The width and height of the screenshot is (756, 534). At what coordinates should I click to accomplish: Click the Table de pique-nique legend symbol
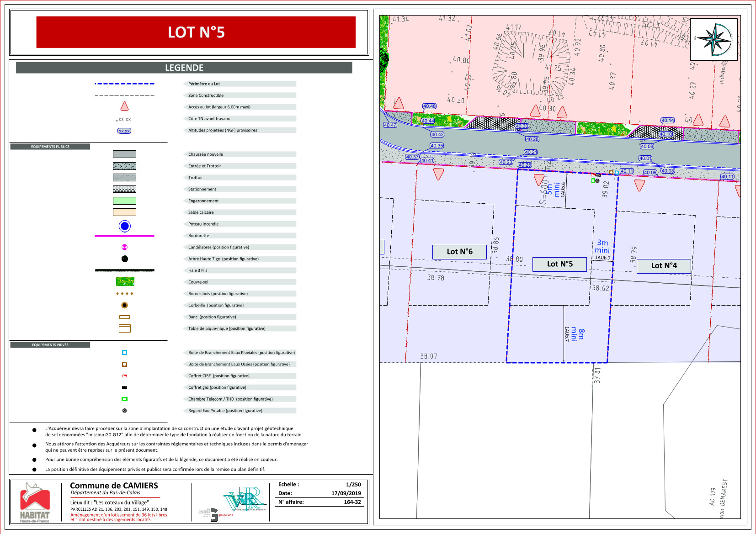[x=124, y=328]
